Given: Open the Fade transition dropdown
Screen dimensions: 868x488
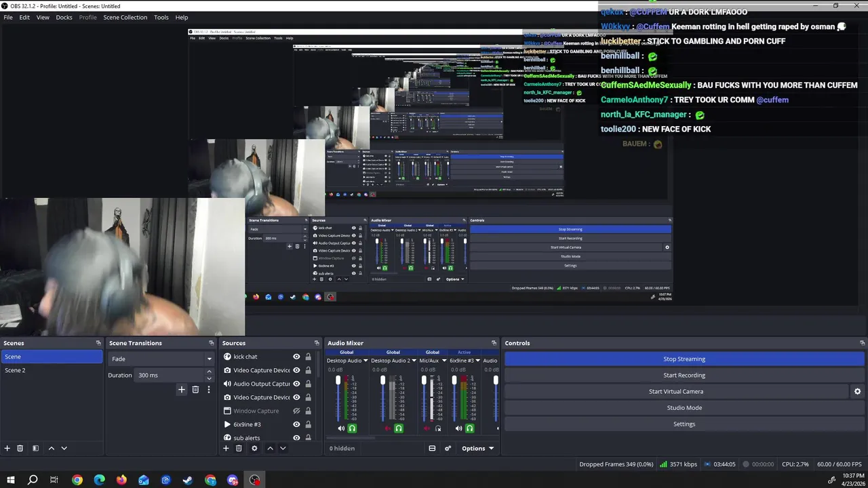Looking at the screenshot, I should [161, 359].
